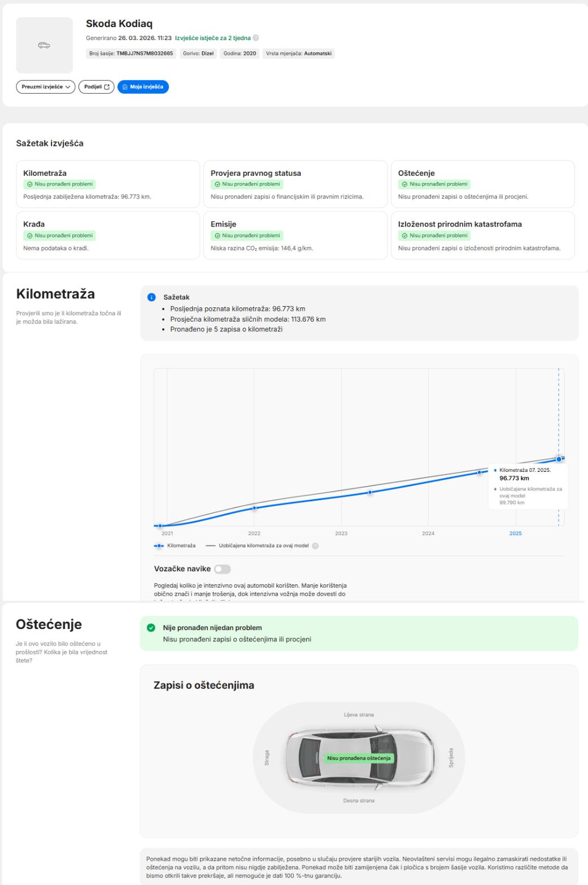Click the Kilometraža legend line marker
The image size is (588, 885).
159,546
